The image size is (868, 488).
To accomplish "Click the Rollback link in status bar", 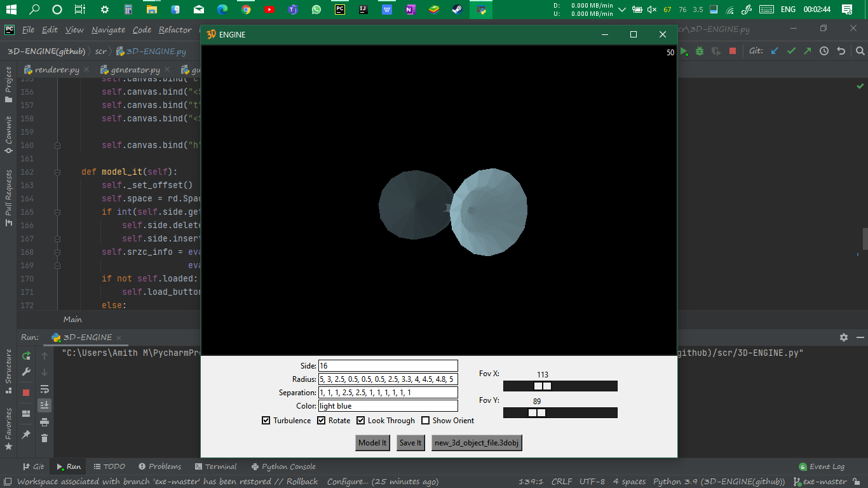I will coord(302,482).
